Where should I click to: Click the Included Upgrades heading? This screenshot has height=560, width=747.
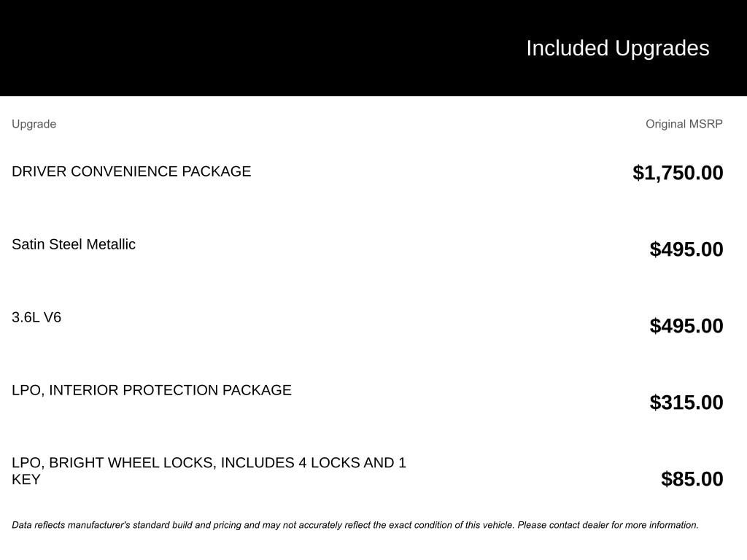(617, 48)
